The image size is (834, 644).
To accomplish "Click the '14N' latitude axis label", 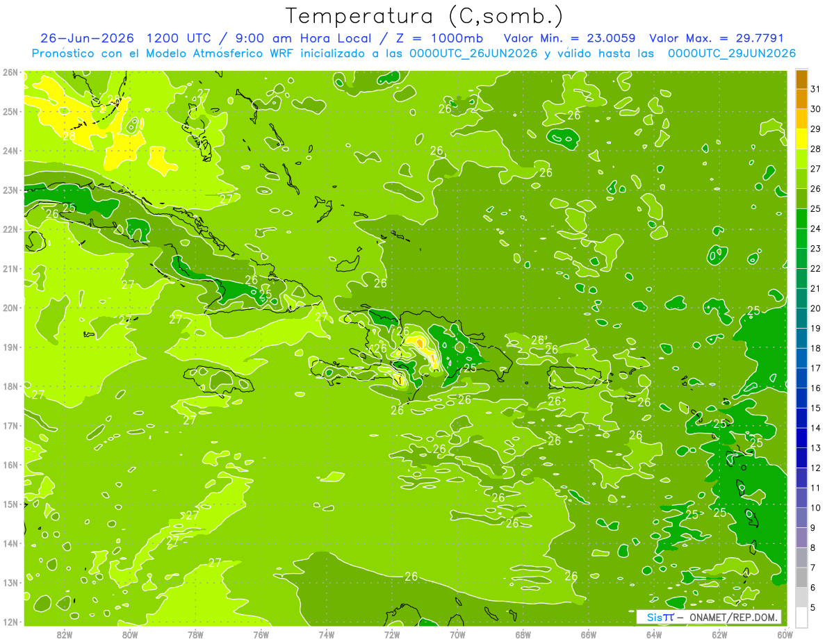I will click(10, 543).
